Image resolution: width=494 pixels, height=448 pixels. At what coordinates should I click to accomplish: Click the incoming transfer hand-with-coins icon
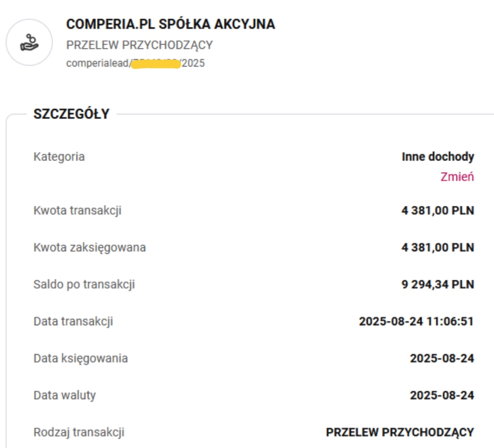tap(29, 43)
